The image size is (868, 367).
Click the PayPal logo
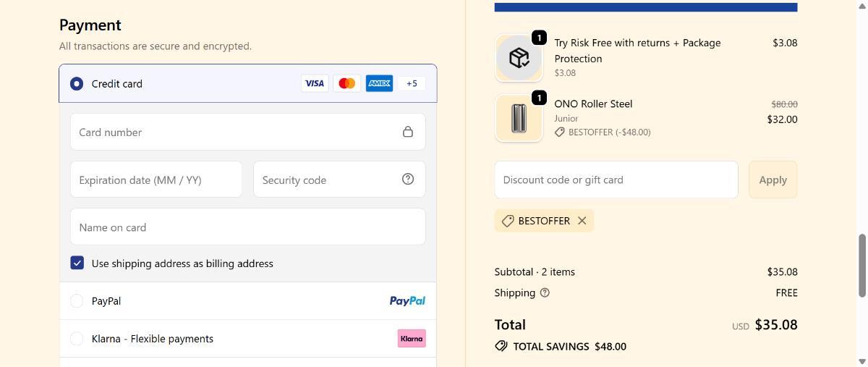407,301
